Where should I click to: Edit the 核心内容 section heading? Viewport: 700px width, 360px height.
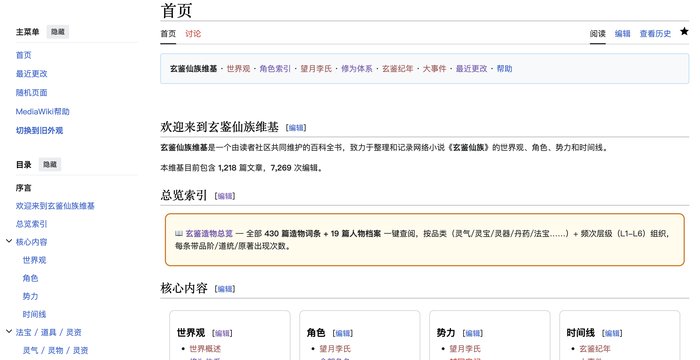(x=225, y=289)
